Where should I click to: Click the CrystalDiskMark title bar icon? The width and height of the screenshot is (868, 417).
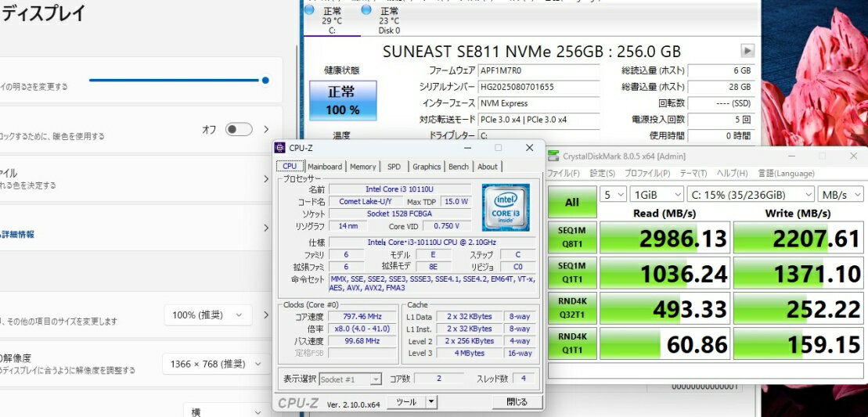coord(554,156)
